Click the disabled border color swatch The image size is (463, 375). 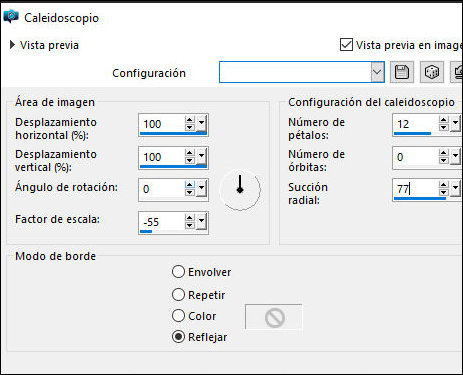pos(274,317)
